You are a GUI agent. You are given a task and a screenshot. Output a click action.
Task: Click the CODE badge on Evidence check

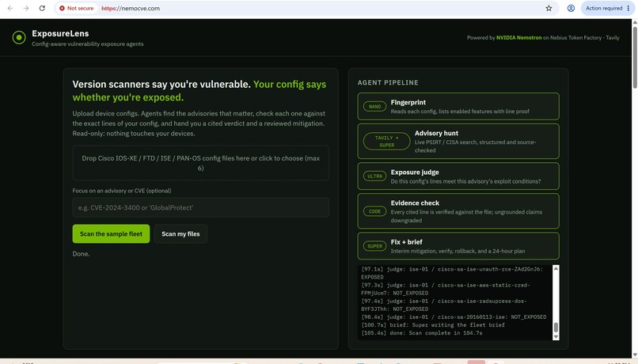pyautogui.click(x=374, y=211)
